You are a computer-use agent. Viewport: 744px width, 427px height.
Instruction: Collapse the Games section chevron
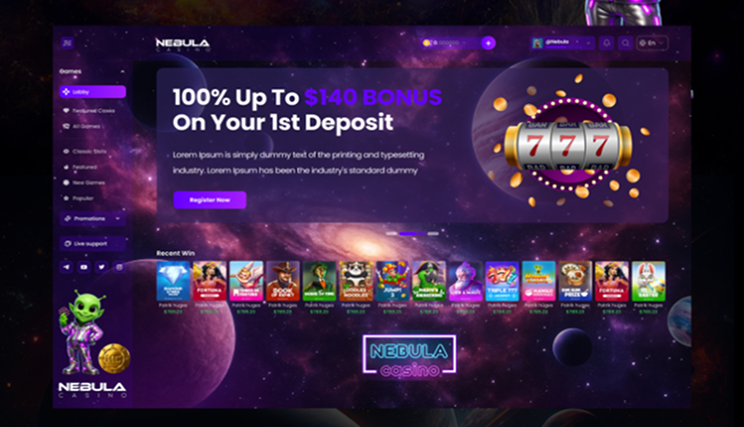coord(122,71)
